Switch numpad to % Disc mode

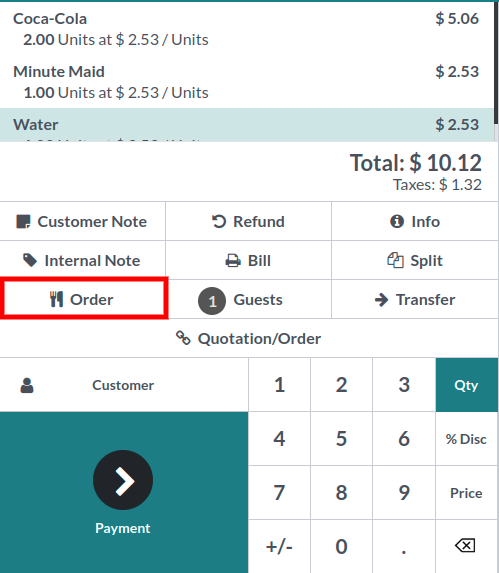(x=466, y=439)
